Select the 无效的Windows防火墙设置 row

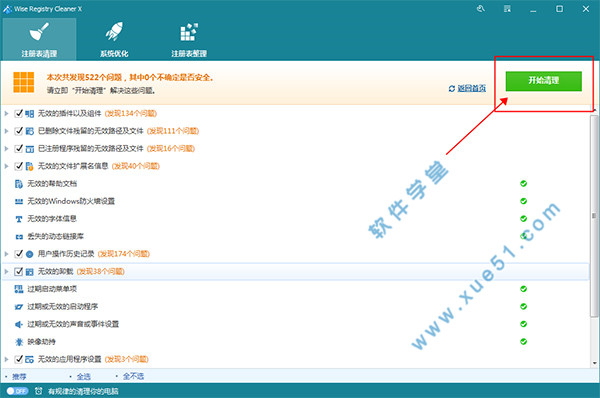tap(295, 201)
